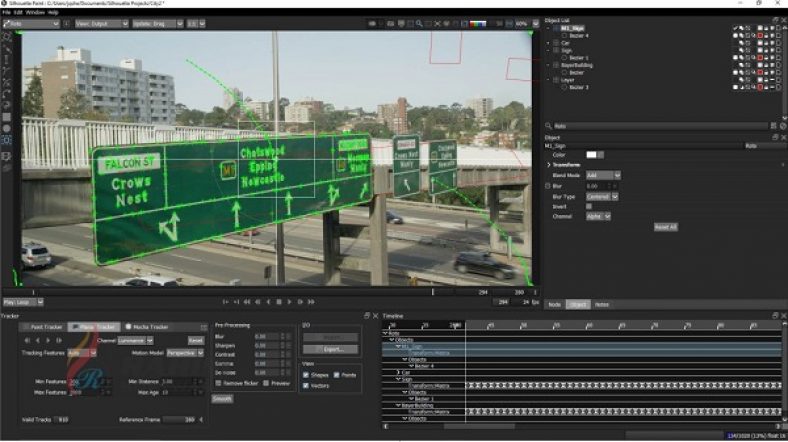Click the tracker tool icon in left toolbar

pos(7,141)
